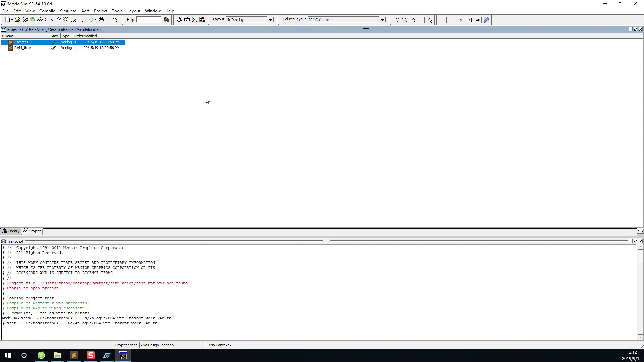
Task: Click the Find binoculars icon
Action: (x=101, y=20)
